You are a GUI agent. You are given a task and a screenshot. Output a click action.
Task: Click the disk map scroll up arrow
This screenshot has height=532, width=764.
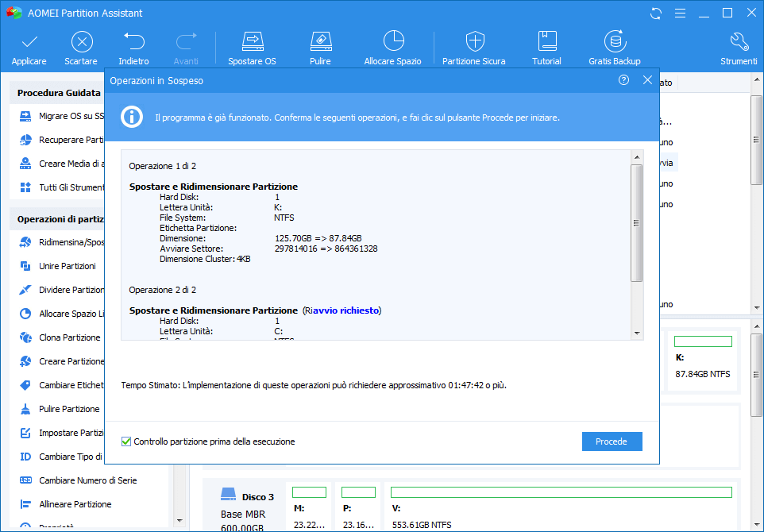coord(757,326)
